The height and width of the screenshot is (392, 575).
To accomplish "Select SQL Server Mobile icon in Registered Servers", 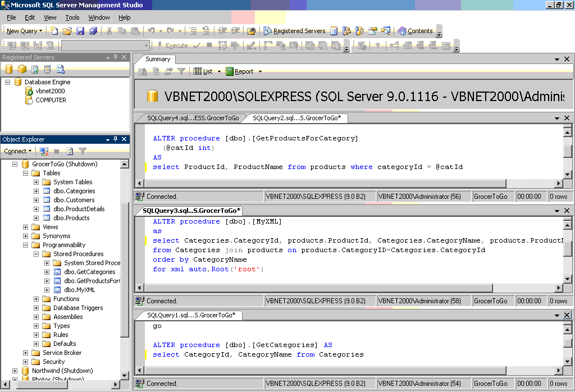I will pos(47,69).
